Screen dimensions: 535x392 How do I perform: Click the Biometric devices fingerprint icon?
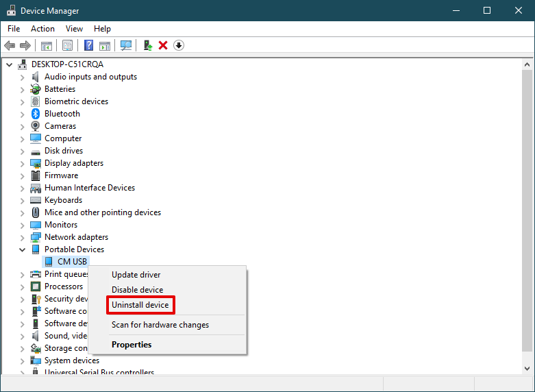point(36,101)
